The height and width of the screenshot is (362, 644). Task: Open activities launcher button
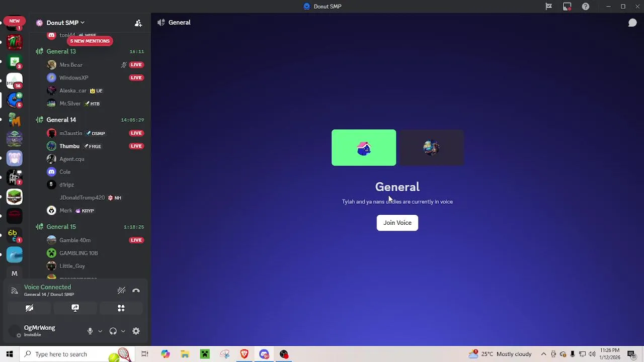pos(121,308)
